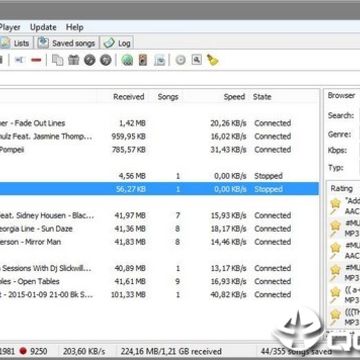Screen dimensions: 360x360
Task: Click the gift box toolbar icon
Action: tap(74, 60)
